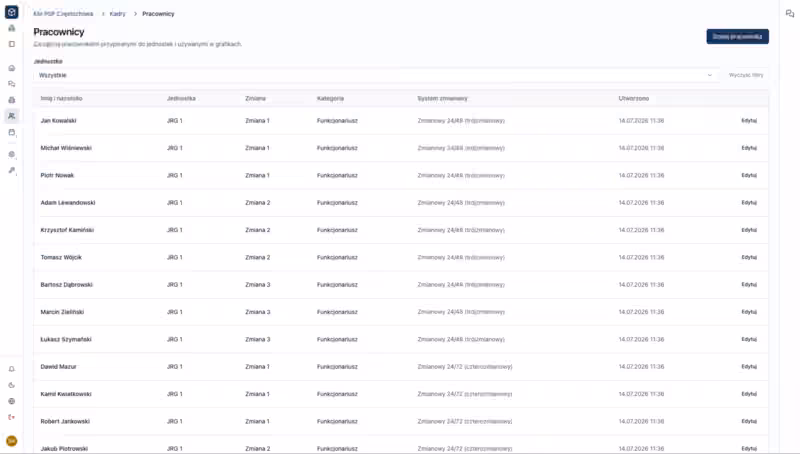Click Edytuj for Bartosz Dąbrowski
Screen dimensions: 800x454
pyautogui.click(x=749, y=285)
